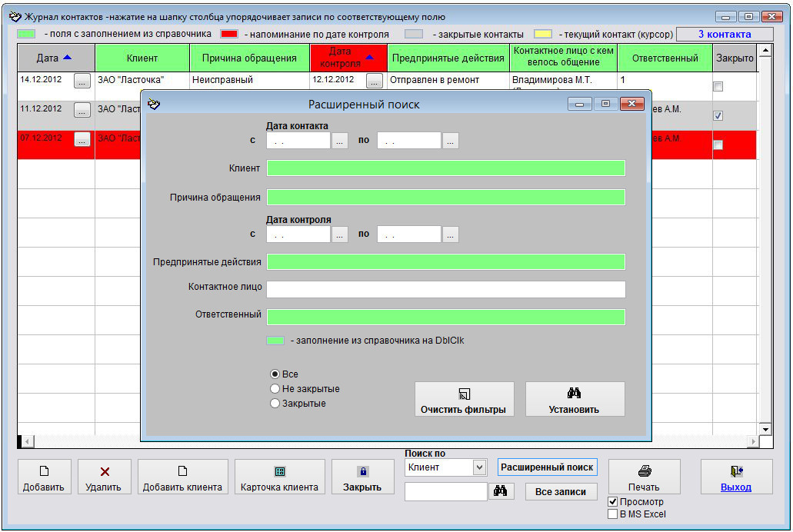Toggle the Просмотр checkbox
This screenshot has height=532, width=793.
[x=613, y=502]
